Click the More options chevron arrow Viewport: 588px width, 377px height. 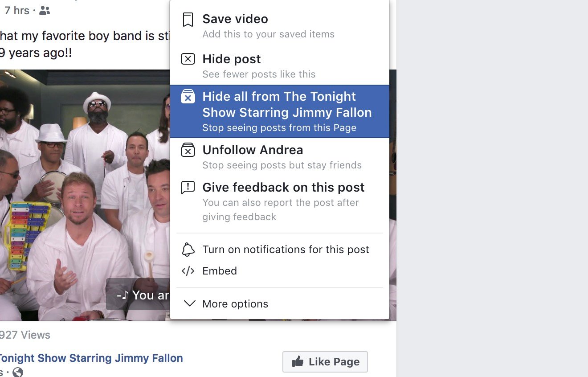coord(189,303)
